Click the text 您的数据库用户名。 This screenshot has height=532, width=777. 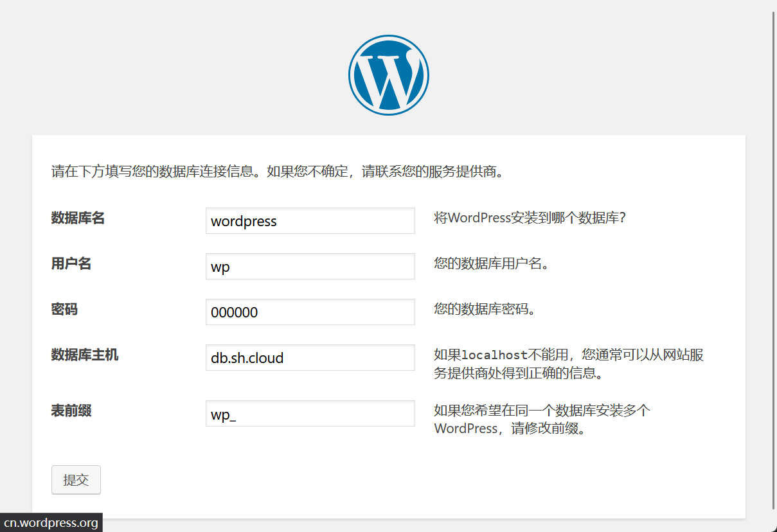(492, 264)
